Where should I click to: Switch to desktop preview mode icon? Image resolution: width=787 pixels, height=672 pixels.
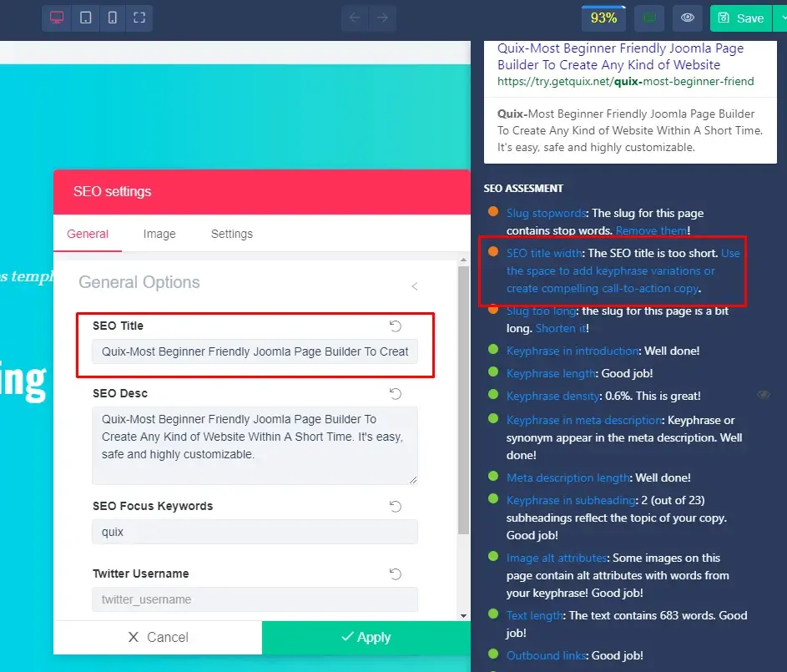(57, 18)
